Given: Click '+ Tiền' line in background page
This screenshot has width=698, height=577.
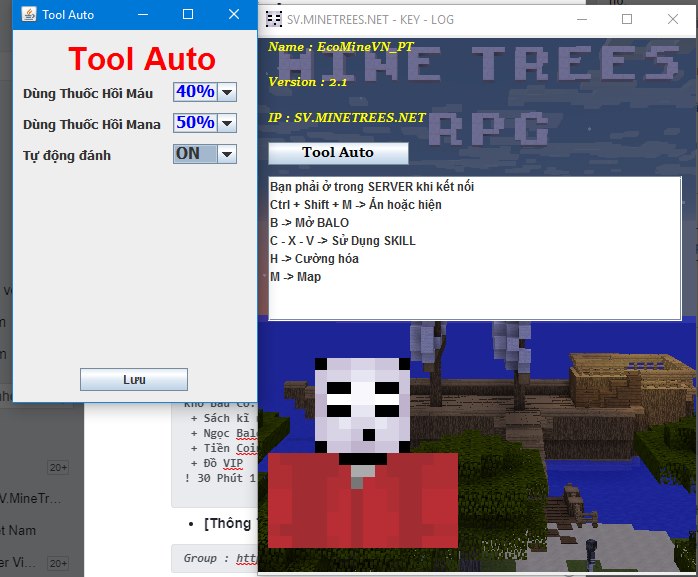Looking at the screenshot, I should pos(223,448).
